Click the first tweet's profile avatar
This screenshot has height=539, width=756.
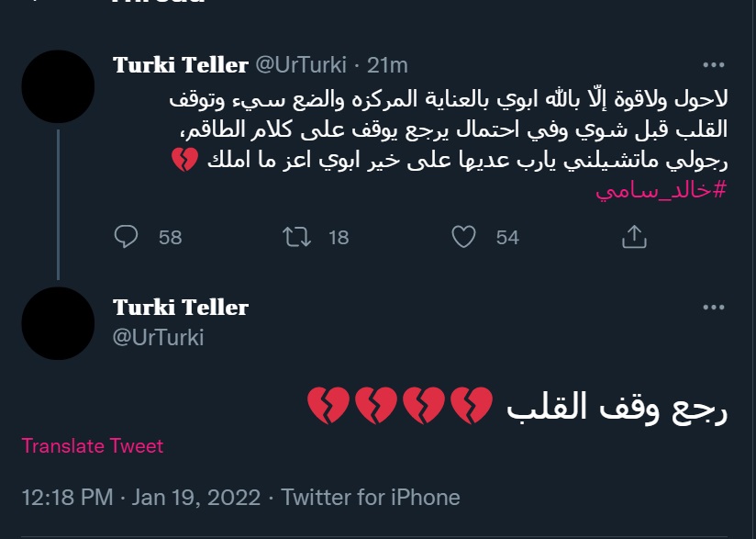[58, 86]
